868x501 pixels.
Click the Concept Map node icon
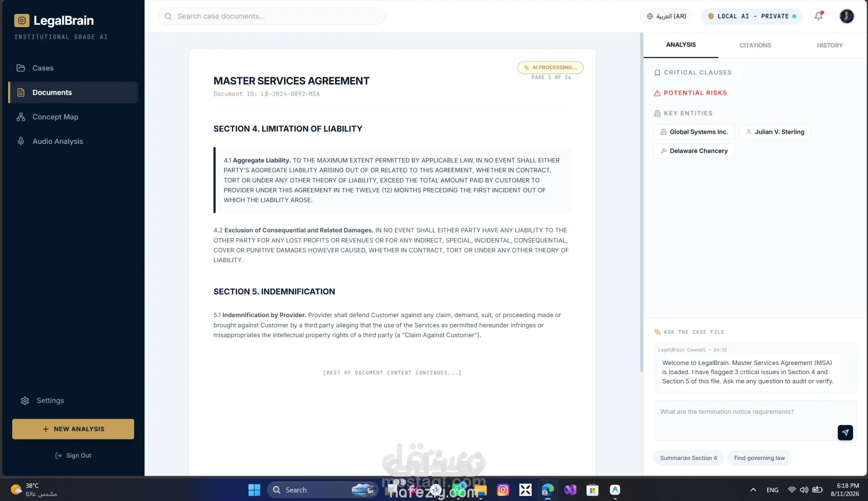pyautogui.click(x=21, y=117)
